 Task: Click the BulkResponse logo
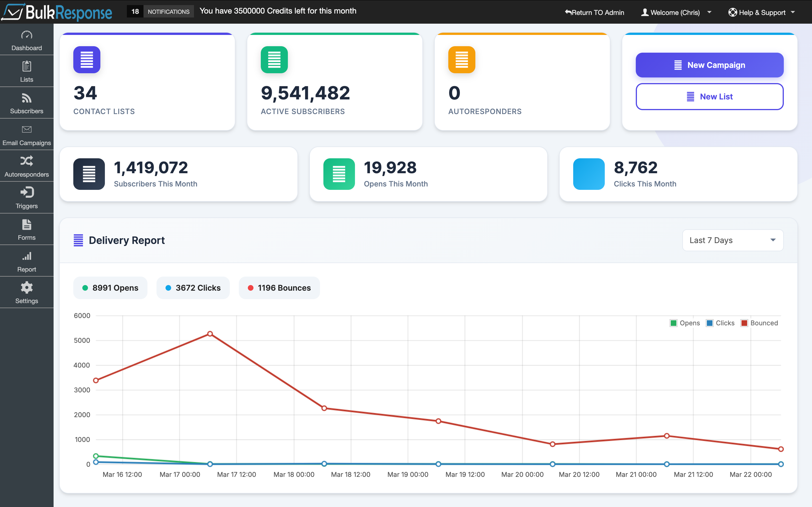coord(56,12)
